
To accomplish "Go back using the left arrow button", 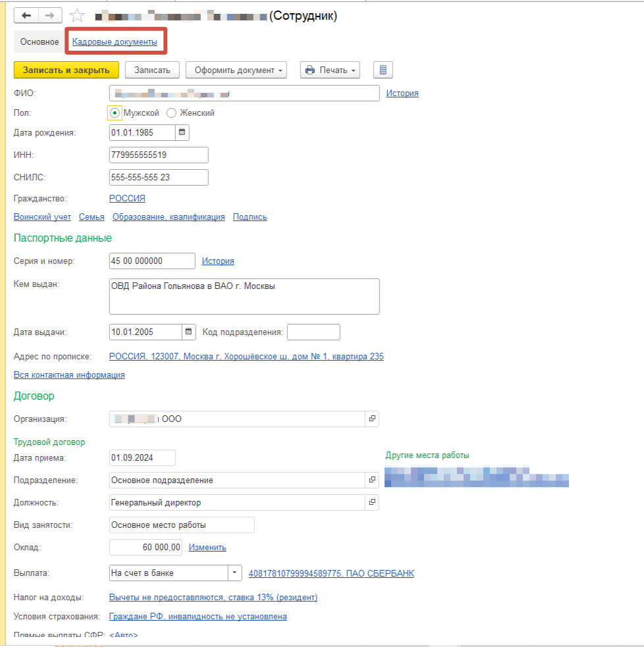I will tap(26, 16).
